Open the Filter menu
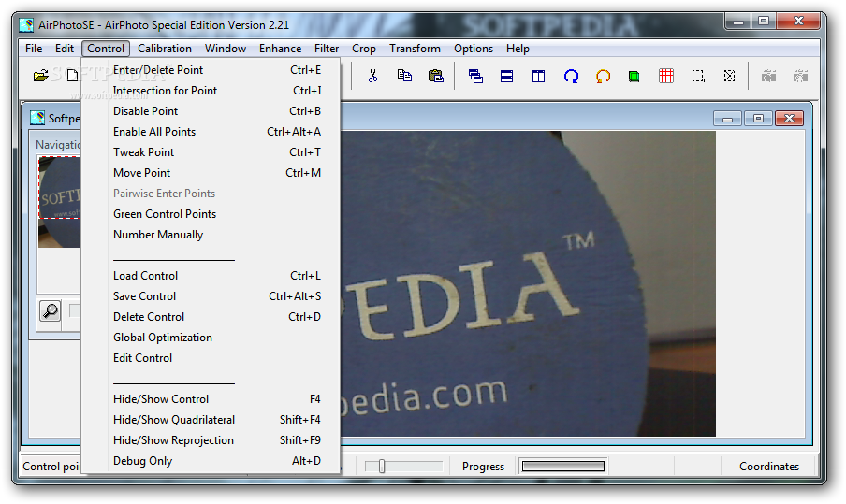The height and width of the screenshot is (504, 846). click(327, 49)
